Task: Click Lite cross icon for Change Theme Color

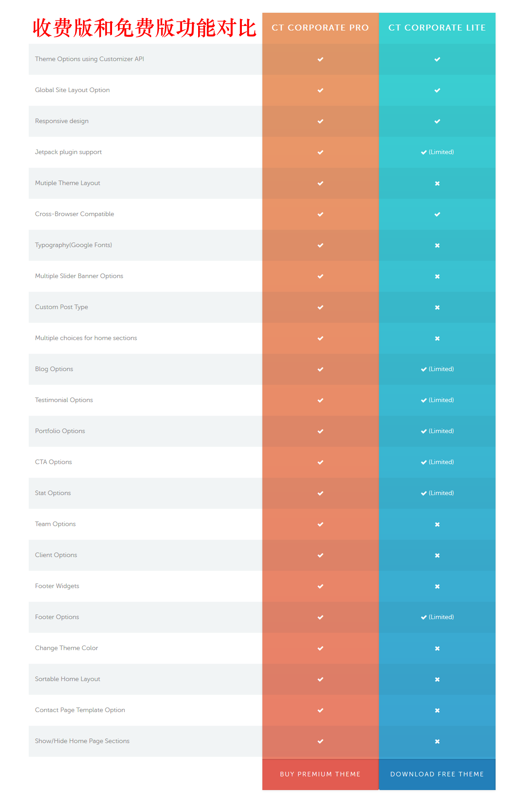Action: [x=437, y=648]
